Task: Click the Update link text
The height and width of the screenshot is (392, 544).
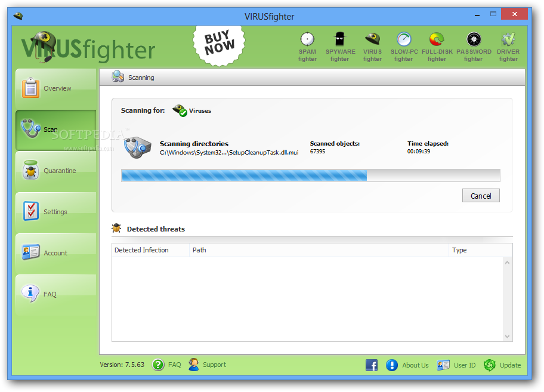Action: [x=510, y=365]
